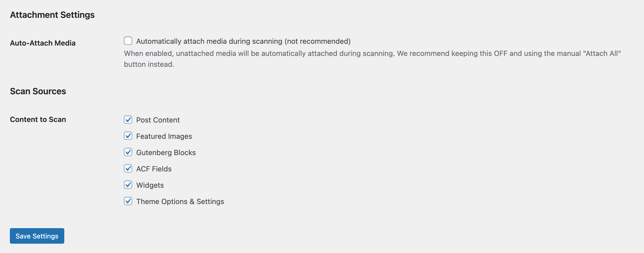Uncheck the Gutenberg Blocks checkbox

128,153
